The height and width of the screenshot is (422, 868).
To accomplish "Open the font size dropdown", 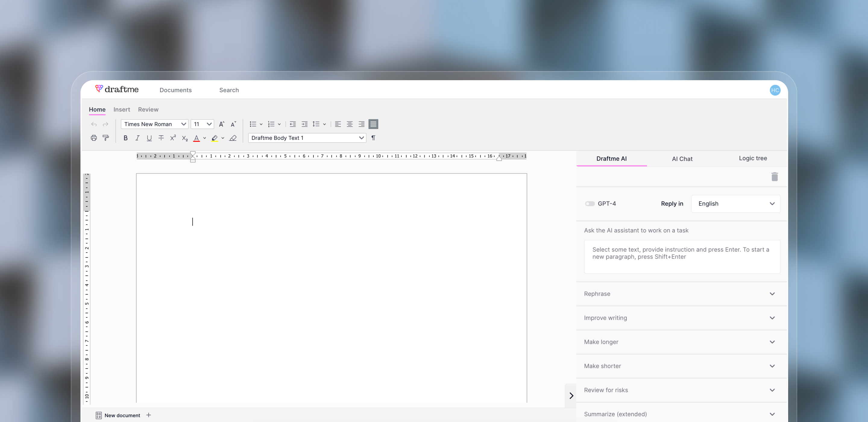I will pyautogui.click(x=202, y=124).
